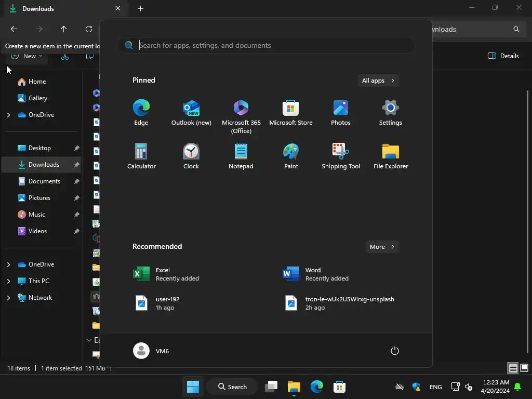Expand the lower OneDrive node
This screenshot has height=399, width=532.
pyautogui.click(x=8, y=264)
